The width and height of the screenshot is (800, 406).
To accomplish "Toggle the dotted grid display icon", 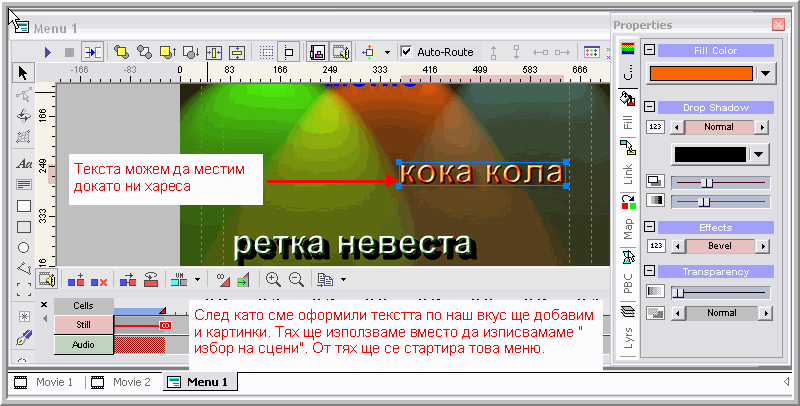I will pos(266,52).
